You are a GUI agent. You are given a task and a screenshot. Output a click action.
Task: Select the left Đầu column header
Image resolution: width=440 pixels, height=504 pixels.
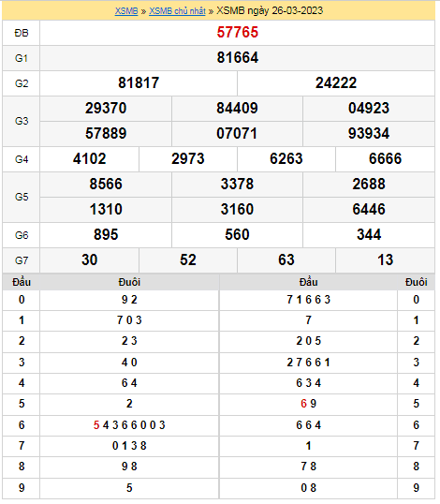22,282
